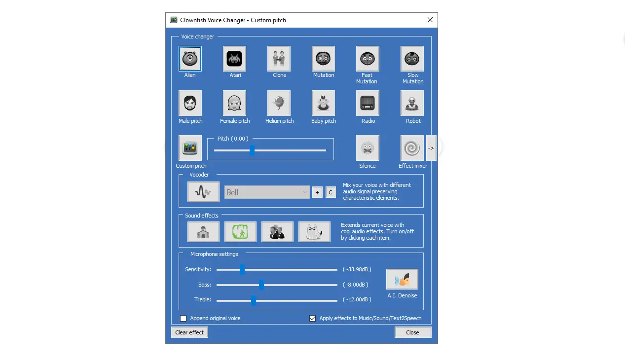The image size is (625, 364).
Task: Click the Pitch ( 0.00 ) label
Action: [233, 139]
